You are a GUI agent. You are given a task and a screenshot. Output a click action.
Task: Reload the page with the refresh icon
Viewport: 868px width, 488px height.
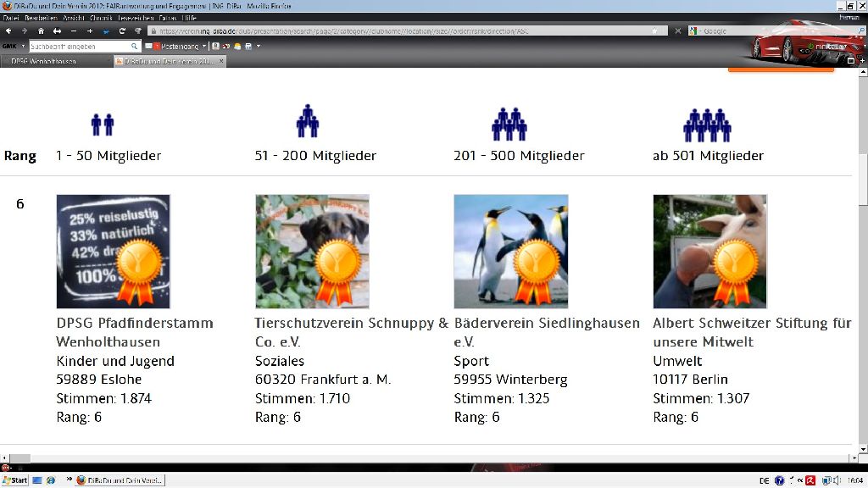(x=122, y=31)
